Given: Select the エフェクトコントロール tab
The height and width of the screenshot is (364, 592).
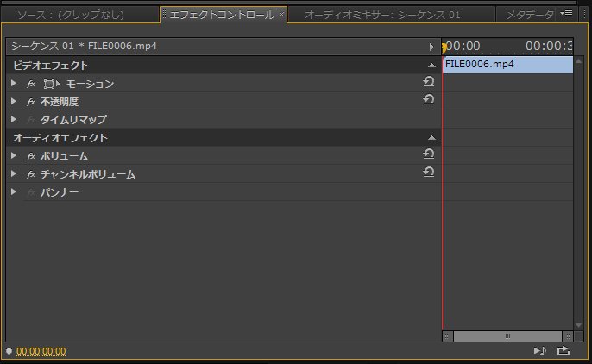Looking at the screenshot, I should (x=222, y=15).
